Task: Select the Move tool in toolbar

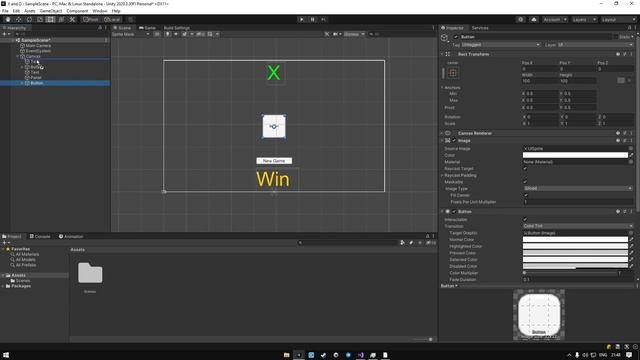Action: [x=18, y=19]
